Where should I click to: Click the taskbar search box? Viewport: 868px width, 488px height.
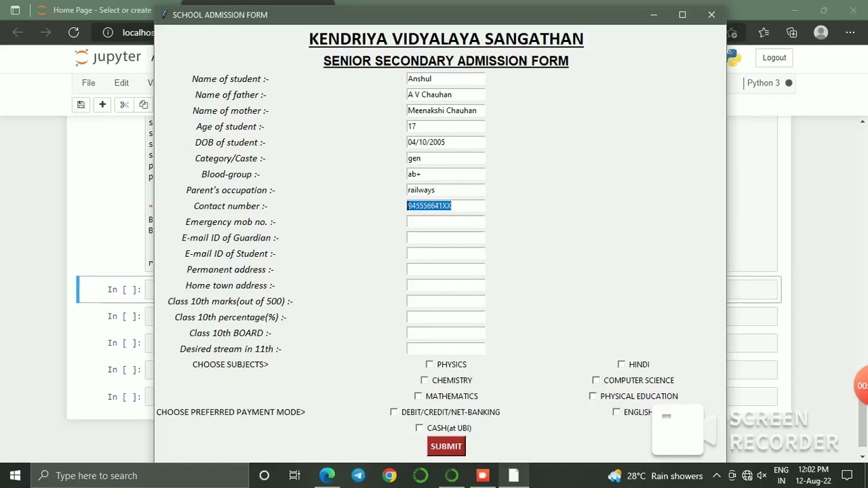click(x=139, y=476)
